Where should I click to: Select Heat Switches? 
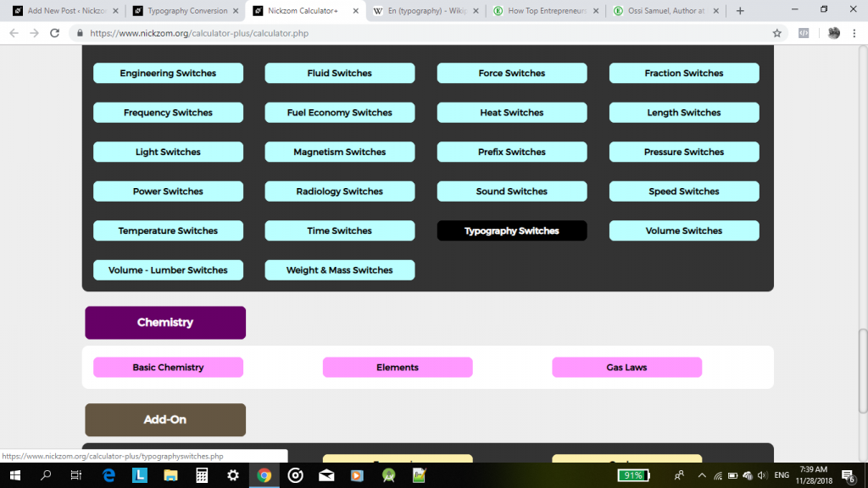click(x=511, y=113)
